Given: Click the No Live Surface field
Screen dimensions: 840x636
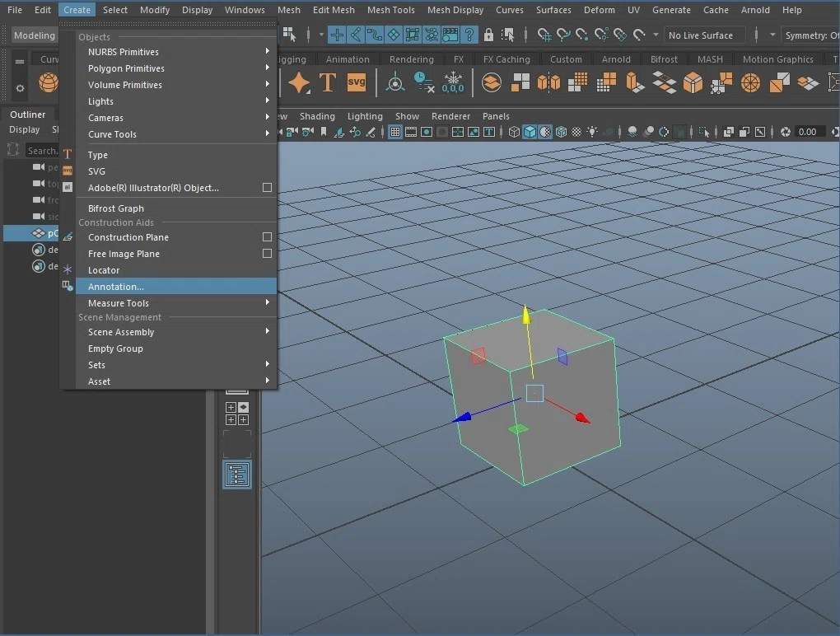Looking at the screenshot, I should tap(704, 35).
